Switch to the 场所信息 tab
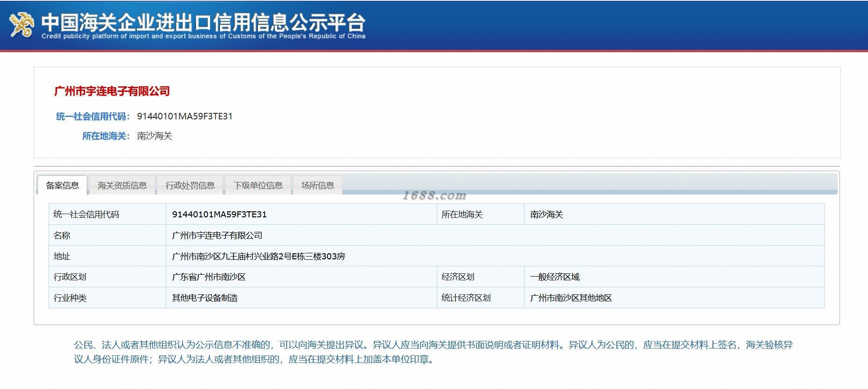This screenshot has height=389, width=868. [318, 186]
